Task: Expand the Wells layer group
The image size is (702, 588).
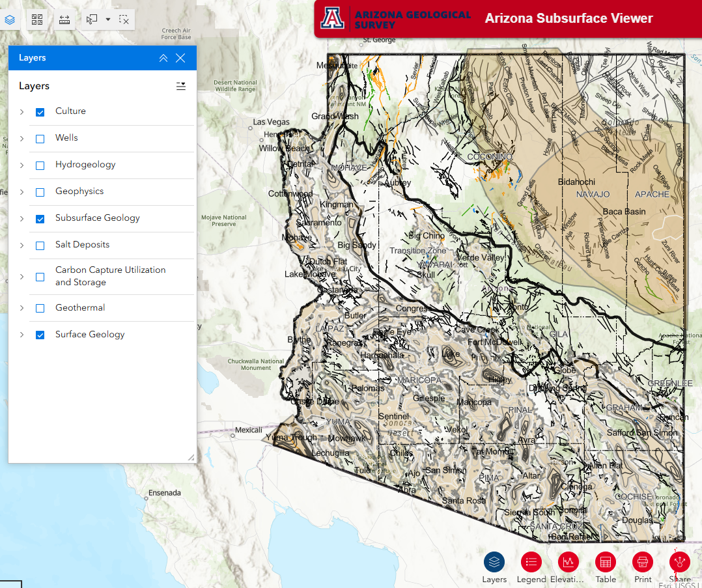Action: (x=21, y=139)
